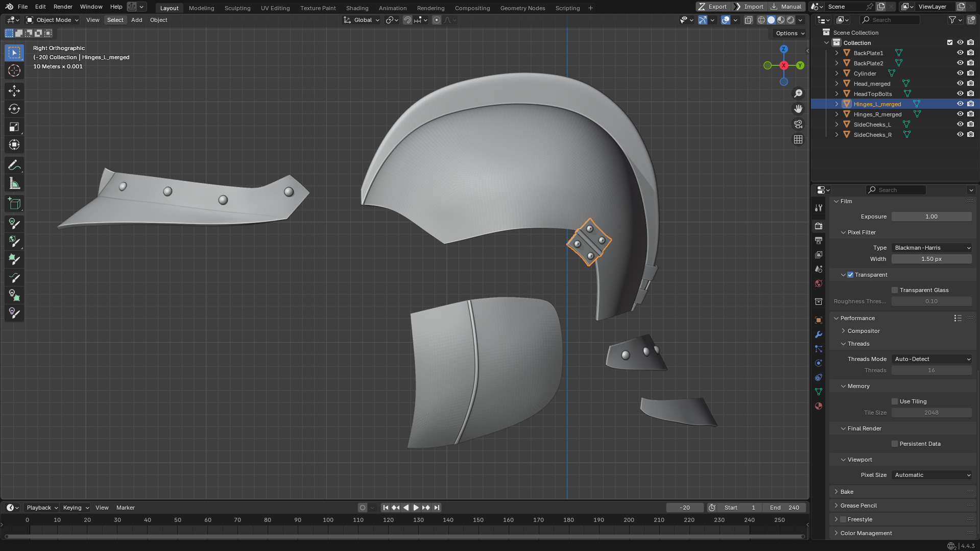Click the Exposure value slider
Image resolution: width=980 pixels, height=551 pixels.
pyautogui.click(x=931, y=217)
